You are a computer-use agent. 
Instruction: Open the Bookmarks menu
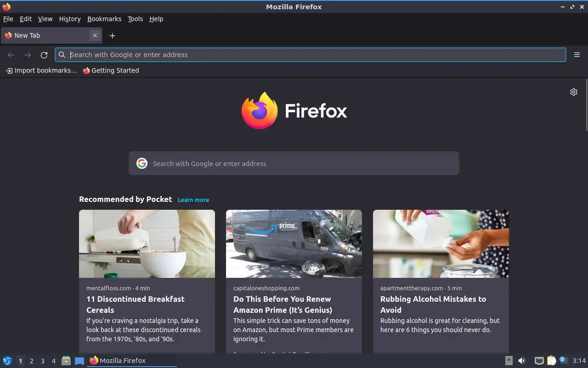click(104, 19)
